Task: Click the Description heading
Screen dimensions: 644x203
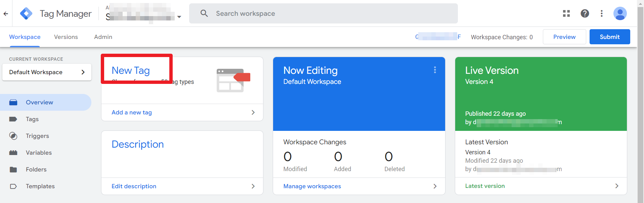Action: coord(138,144)
